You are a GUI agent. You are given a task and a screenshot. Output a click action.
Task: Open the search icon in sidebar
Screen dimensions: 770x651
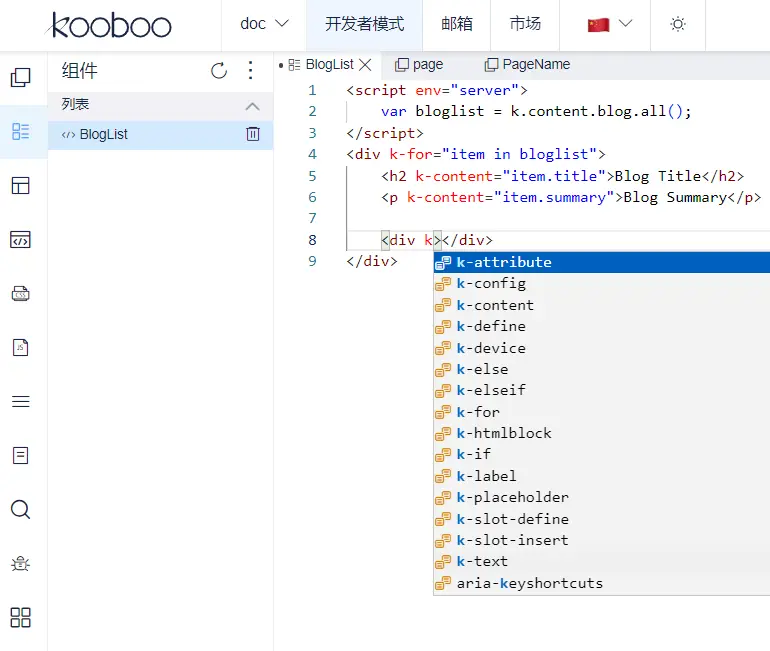pyautogui.click(x=20, y=509)
